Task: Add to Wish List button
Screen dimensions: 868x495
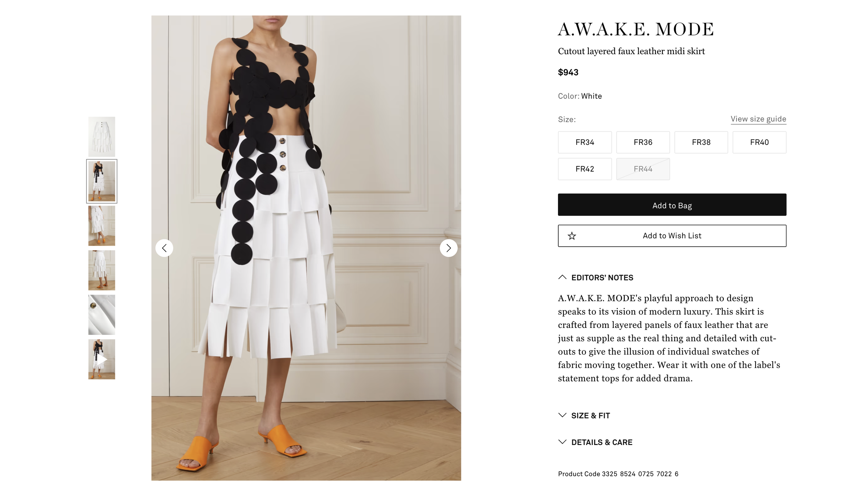Action: [x=672, y=236]
